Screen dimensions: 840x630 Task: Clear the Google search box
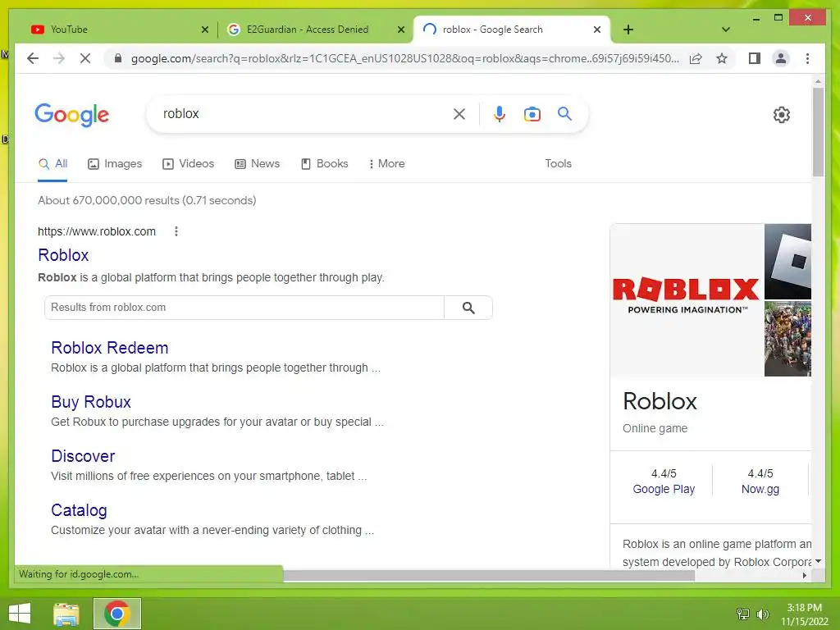point(459,113)
